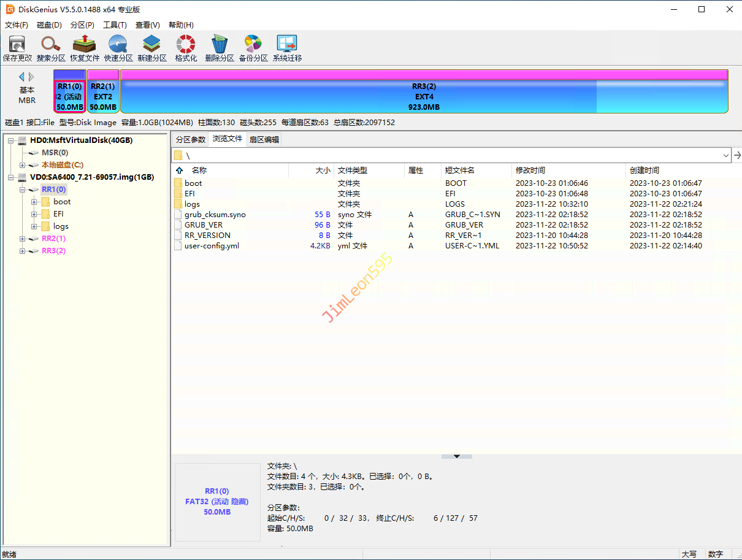Select the RR3(2) EXT4 partition bar
742x560 pixels.
(424, 96)
